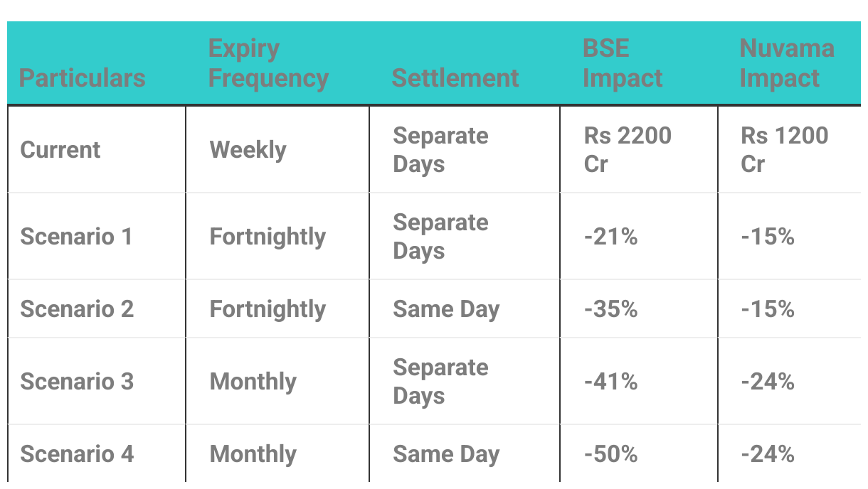This screenshot has width=868, height=489.
Task: Click the Scenario 3 label cell
Action: (x=77, y=382)
